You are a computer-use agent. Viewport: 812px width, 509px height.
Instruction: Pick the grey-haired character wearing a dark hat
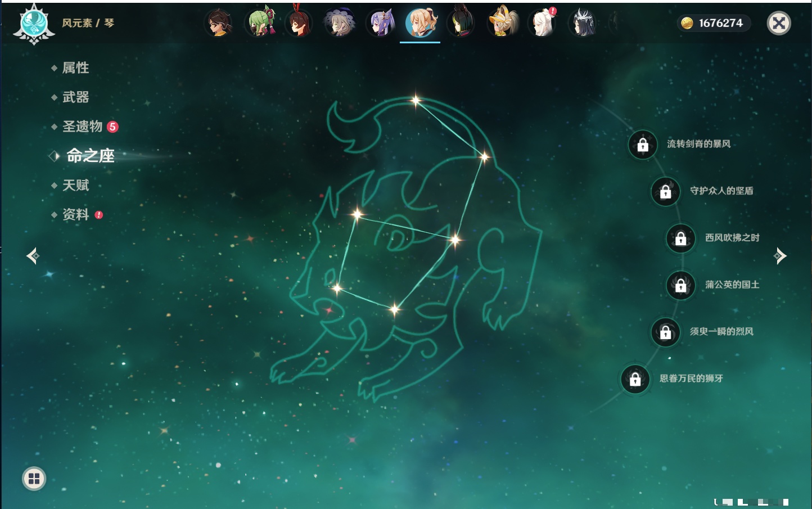pos(340,23)
